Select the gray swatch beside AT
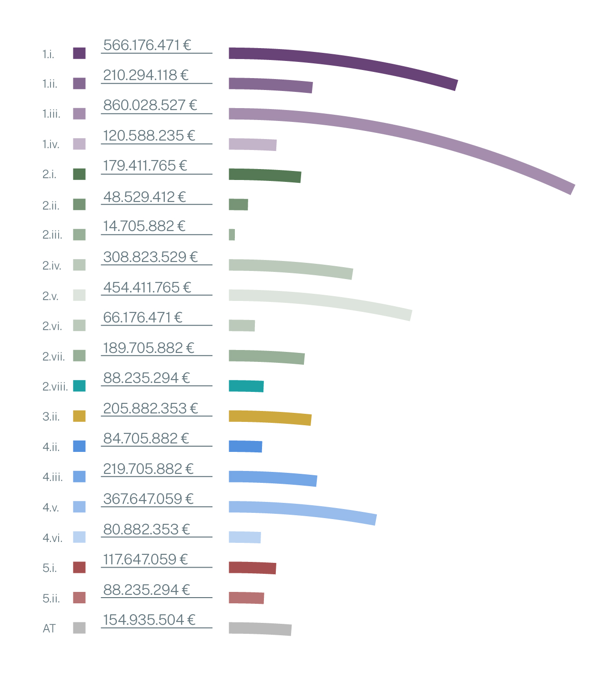The width and height of the screenshot is (616, 680). (79, 628)
